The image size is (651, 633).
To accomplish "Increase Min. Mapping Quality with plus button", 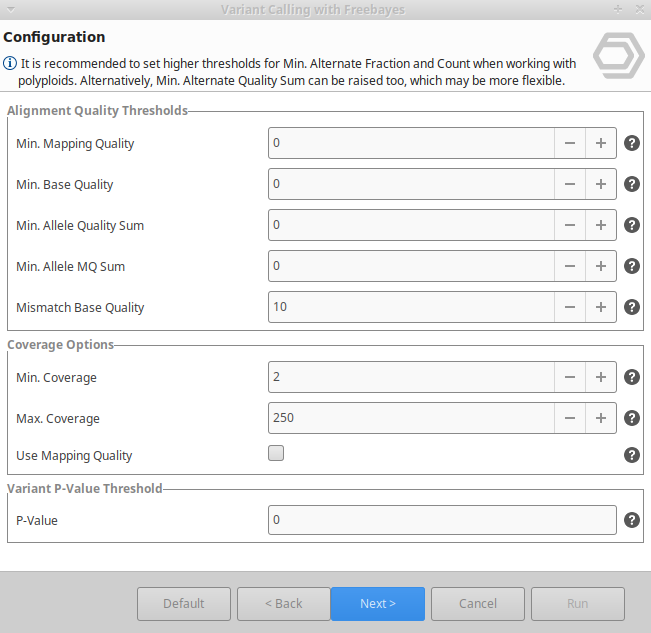I will [x=601, y=143].
